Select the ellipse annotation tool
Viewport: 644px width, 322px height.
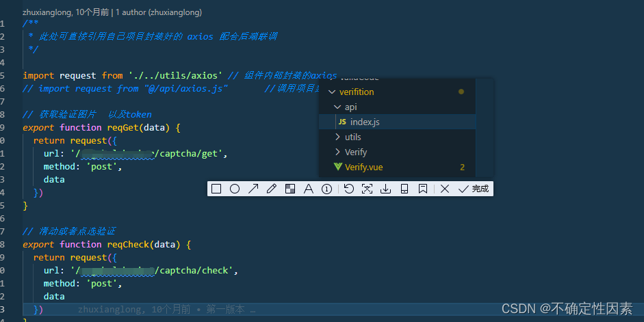(x=235, y=189)
